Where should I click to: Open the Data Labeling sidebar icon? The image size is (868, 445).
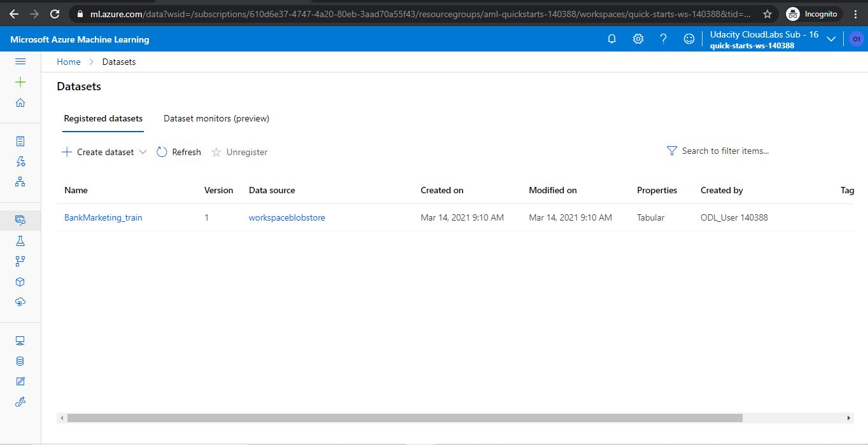20,381
